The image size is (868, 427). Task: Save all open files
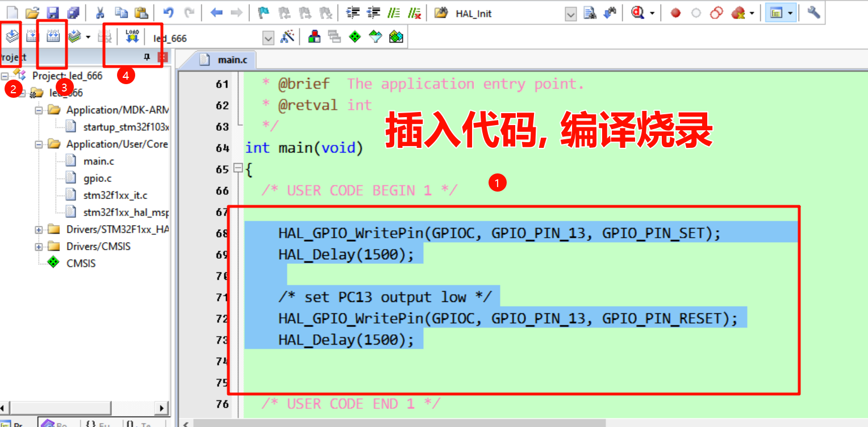click(73, 13)
